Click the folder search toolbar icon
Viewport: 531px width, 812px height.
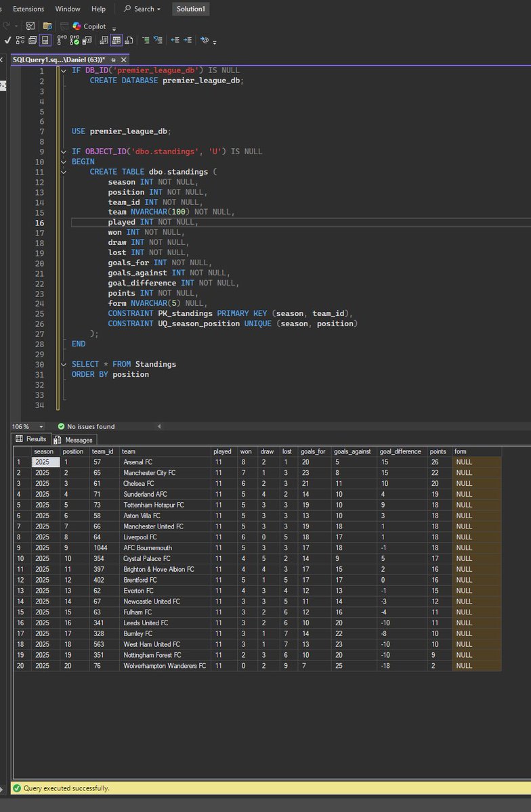(47, 26)
